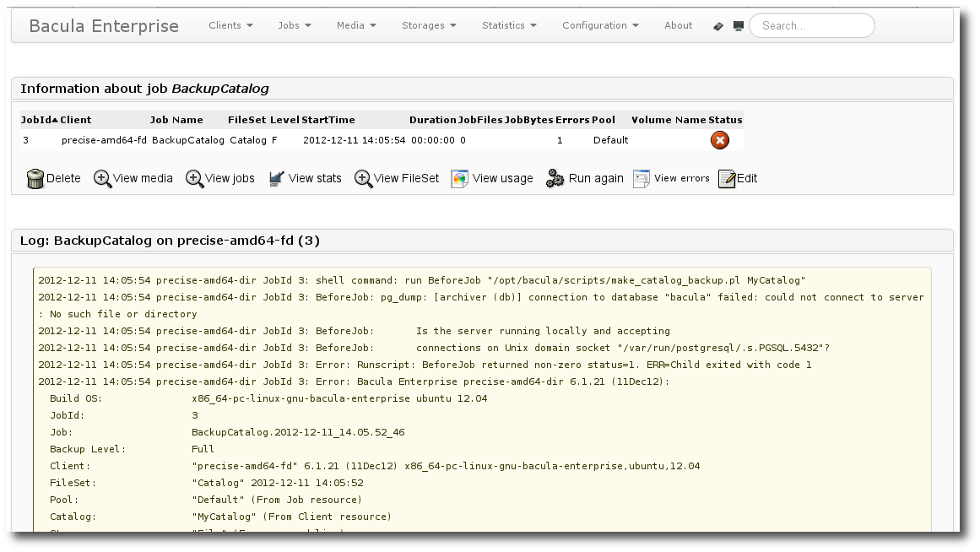
Task: Click the Build OS log entry
Action: point(268,399)
